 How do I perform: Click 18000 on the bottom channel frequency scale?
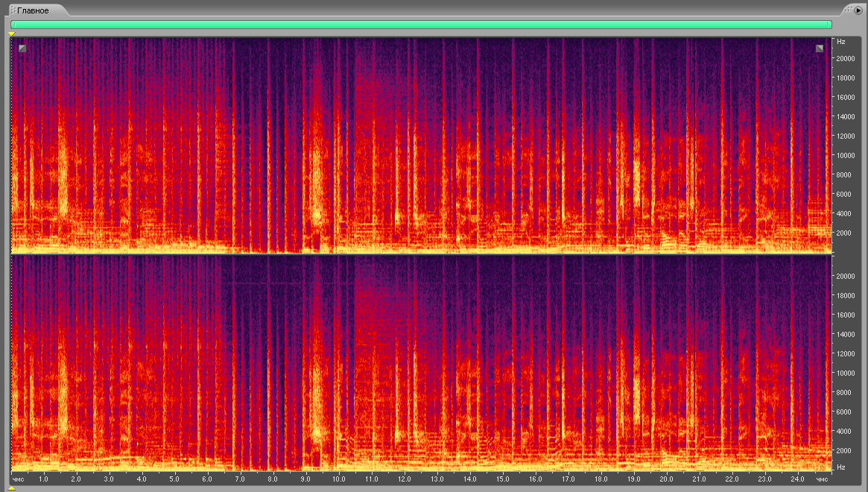846,296
